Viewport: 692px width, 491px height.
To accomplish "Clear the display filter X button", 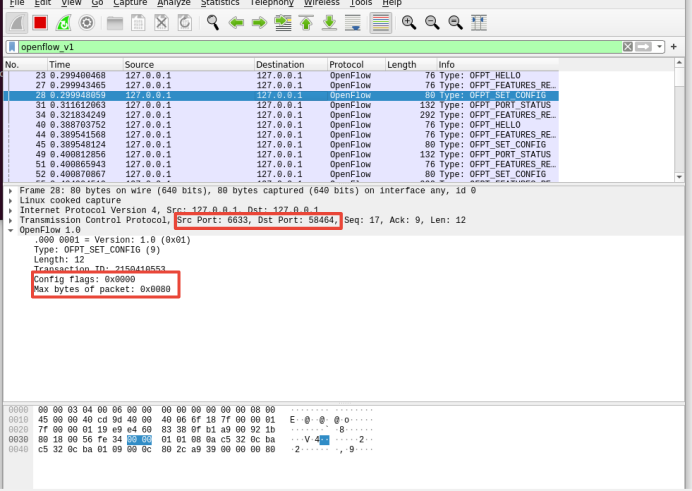I will pos(628,47).
